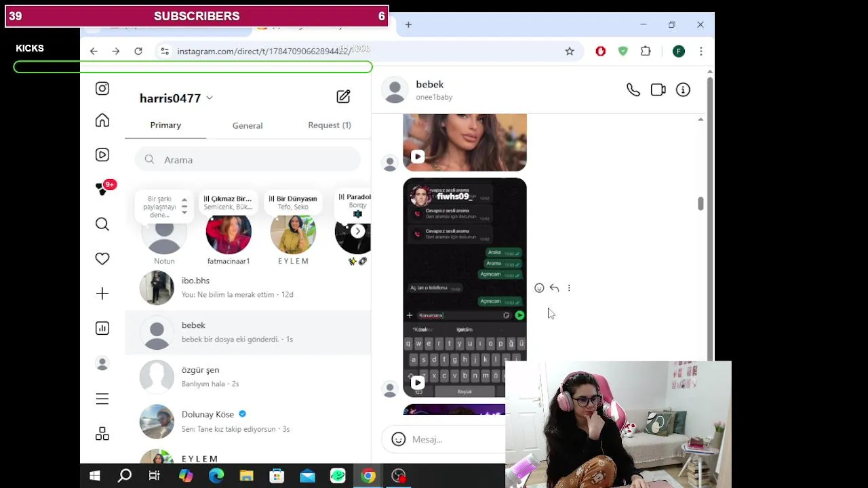Reload the page

[138, 52]
